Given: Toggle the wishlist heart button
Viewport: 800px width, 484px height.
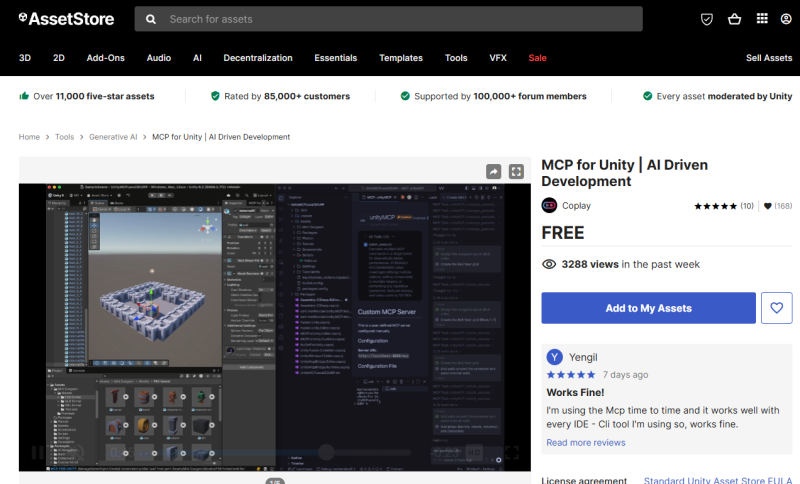Looking at the screenshot, I should coord(777,308).
